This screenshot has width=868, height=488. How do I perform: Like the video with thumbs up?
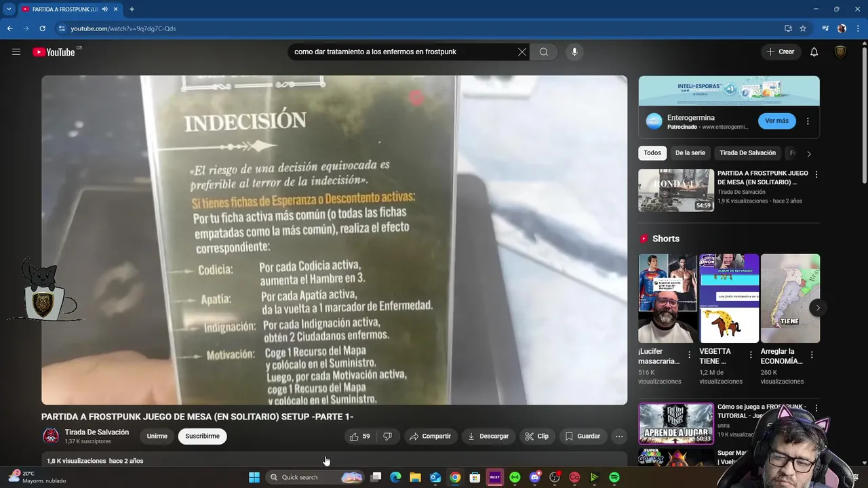359,436
